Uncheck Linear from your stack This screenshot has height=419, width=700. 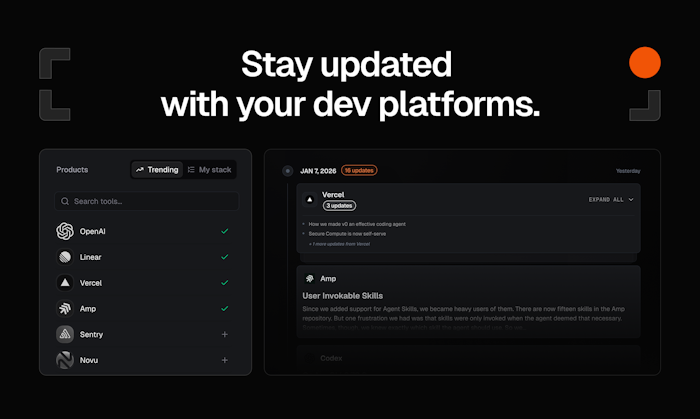coord(225,257)
